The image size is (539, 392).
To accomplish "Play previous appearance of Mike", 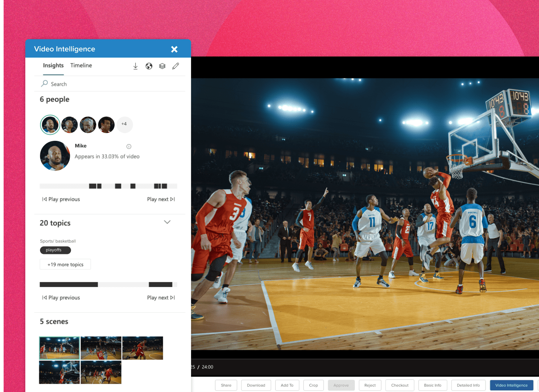I will [x=61, y=199].
